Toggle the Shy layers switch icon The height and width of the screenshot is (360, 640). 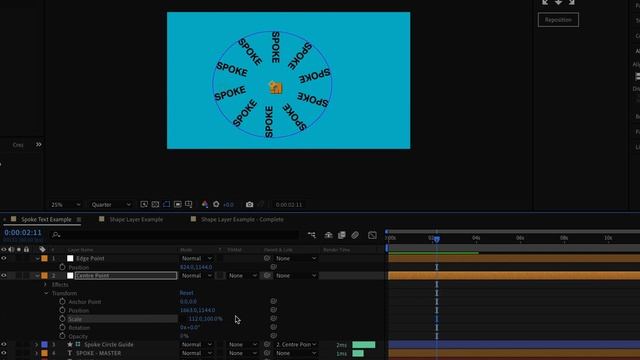tap(328, 235)
